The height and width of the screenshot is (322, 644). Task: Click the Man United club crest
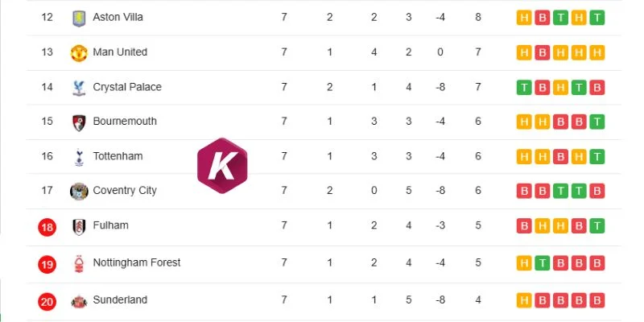(x=79, y=53)
